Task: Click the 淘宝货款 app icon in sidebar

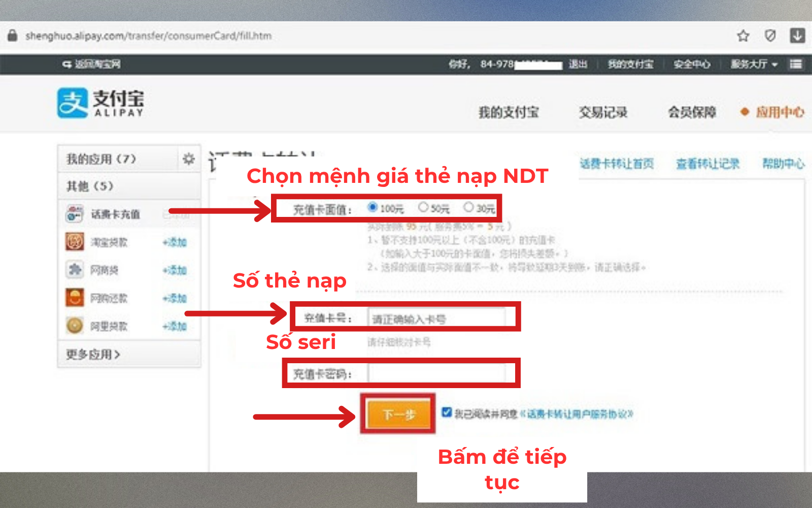Action: (75, 242)
